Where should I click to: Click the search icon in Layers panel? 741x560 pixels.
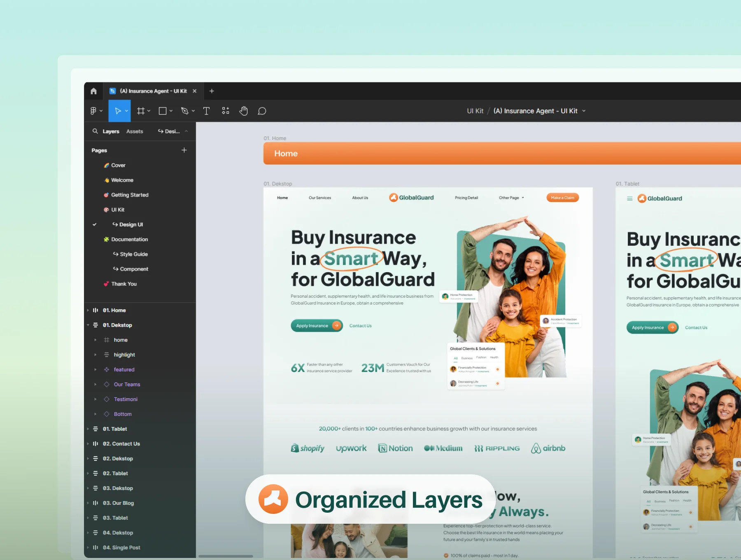pyautogui.click(x=95, y=131)
